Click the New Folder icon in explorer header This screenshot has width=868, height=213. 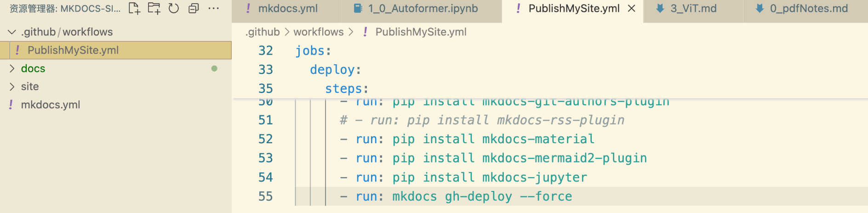pyautogui.click(x=154, y=8)
